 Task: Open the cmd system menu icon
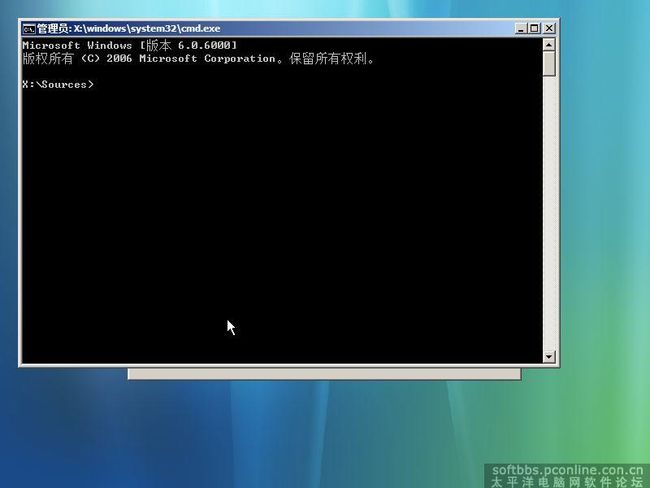29,29
